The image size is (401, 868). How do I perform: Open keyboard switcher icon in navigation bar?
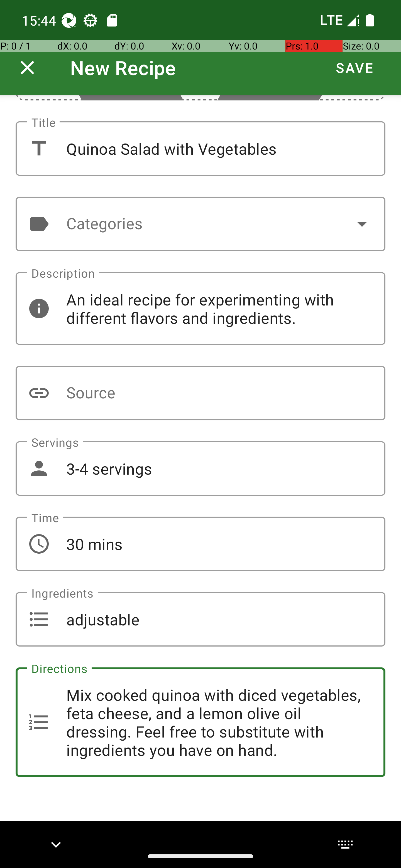click(345, 844)
